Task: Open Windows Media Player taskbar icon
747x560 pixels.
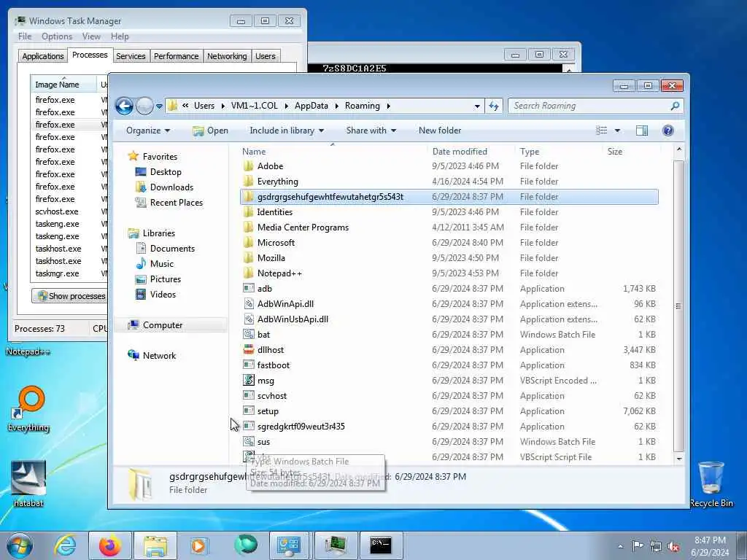Action: tap(198, 545)
